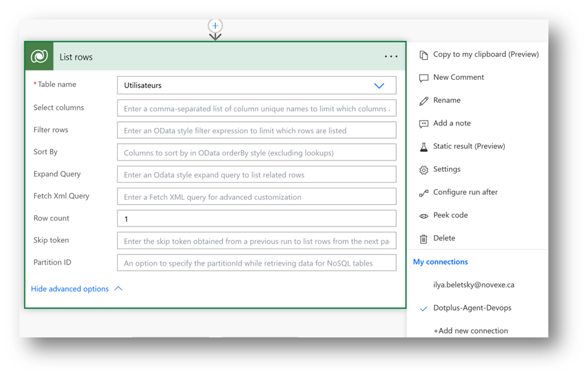This screenshot has height=377, width=588.
Task: Click the Settings gear icon
Action: (x=424, y=170)
